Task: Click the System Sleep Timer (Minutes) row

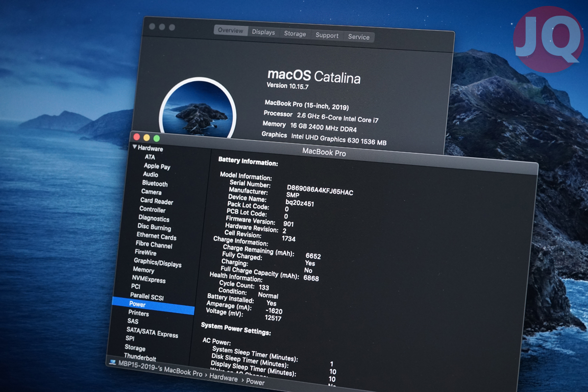Action: 272,357
